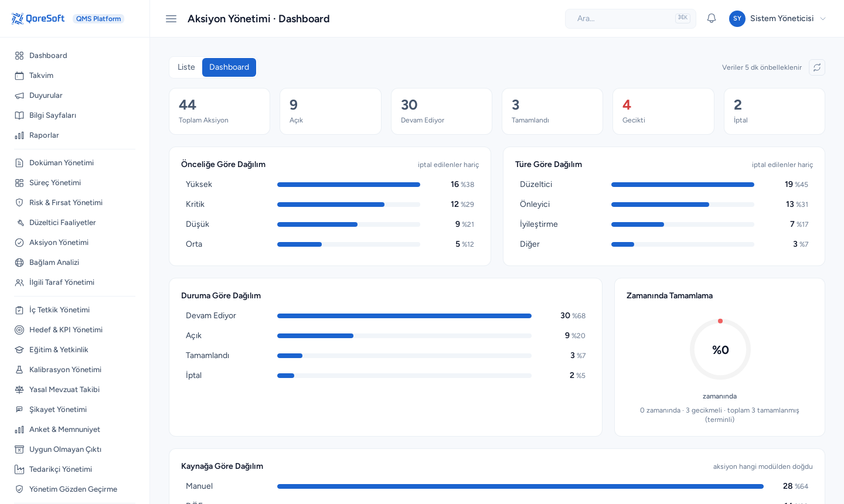Open Bağlam Analizi module
The image size is (844, 504).
[x=75, y=263]
